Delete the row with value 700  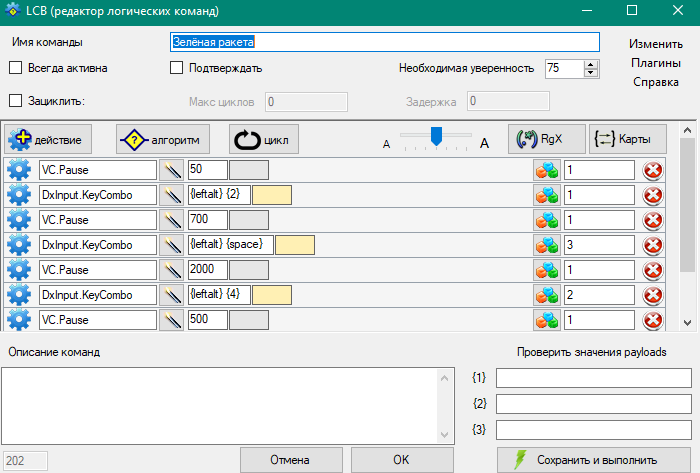(653, 220)
